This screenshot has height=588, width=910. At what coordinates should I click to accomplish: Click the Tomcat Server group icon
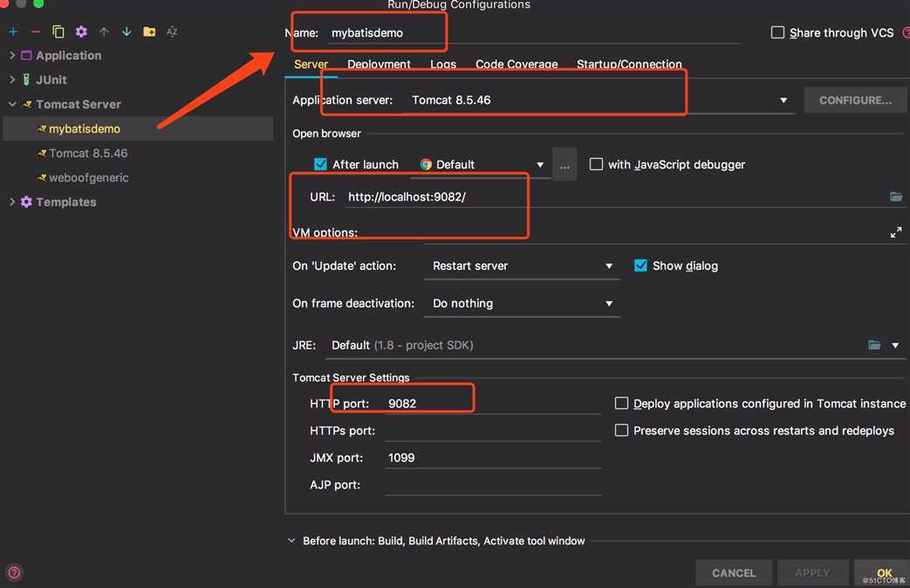(27, 105)
